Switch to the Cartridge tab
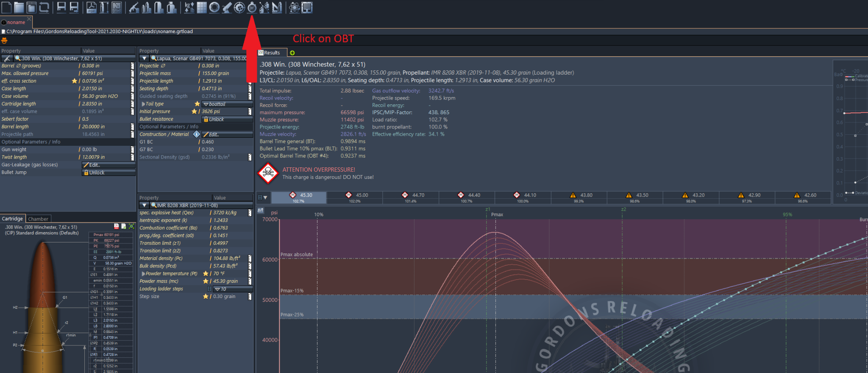The width and height of the screenshot is (868, 373). [x=13, y=219]
